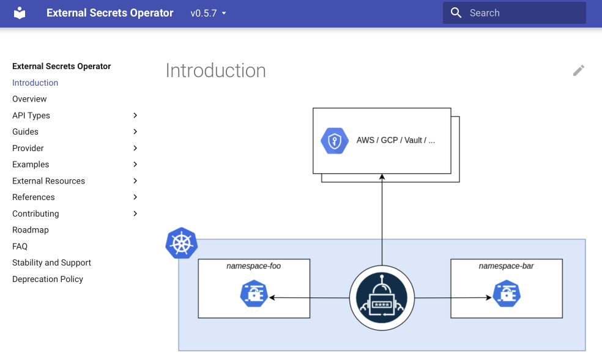This screenshot has height=364, width=602.
Task: Click the namespace-foo label
Action: click(x=254, y=266)
